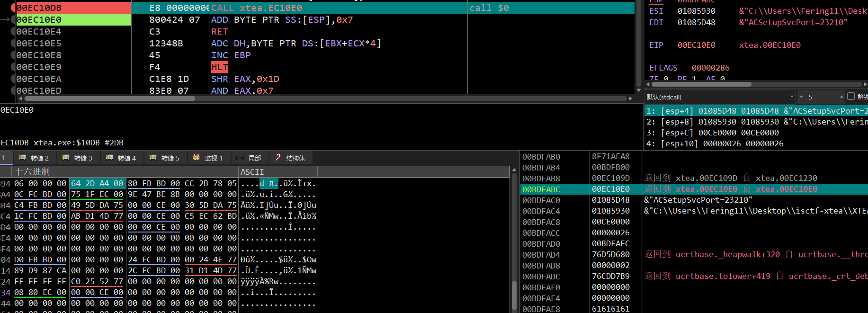Click the EIP arrow pointing at 00EC10E0
This screenshot has height=313, width=868.
point(5,19)
